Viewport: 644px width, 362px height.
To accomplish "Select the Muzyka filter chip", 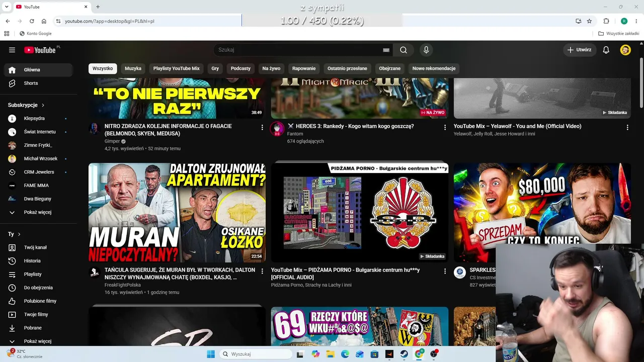I will 133,68.
